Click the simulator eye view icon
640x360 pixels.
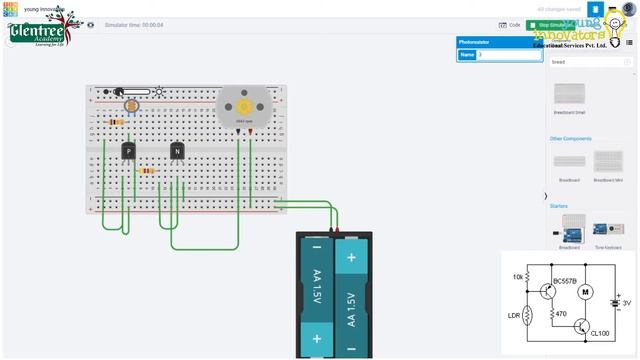pyautogui.click(x=91, y=25)
